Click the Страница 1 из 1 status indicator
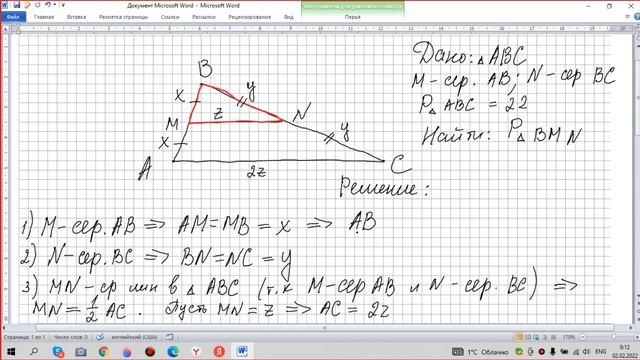Viewport: 640px width, 360px height. [24, 337]
